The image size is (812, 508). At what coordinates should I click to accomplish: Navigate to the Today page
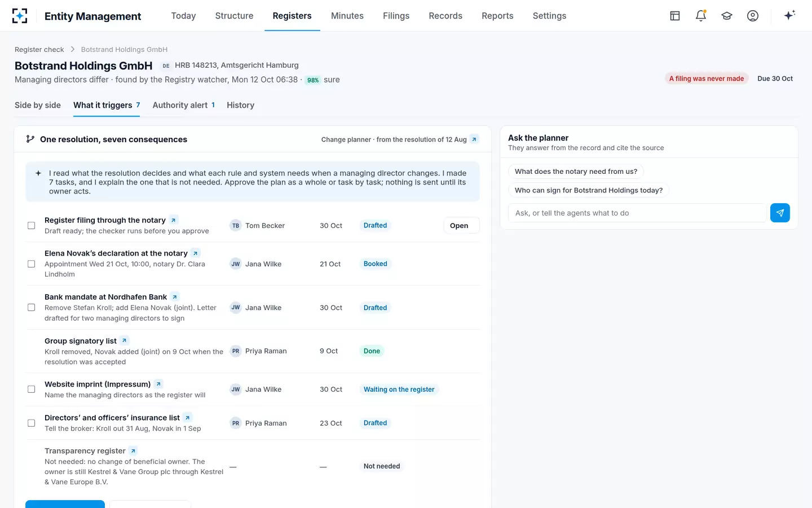pyautogui.click(x=183, y=16)
